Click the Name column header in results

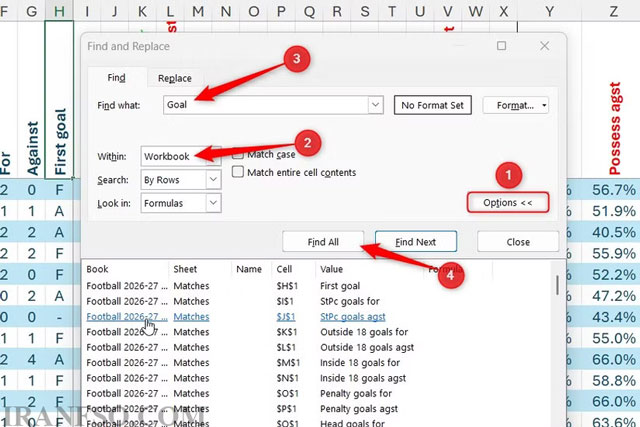point(251,269)
